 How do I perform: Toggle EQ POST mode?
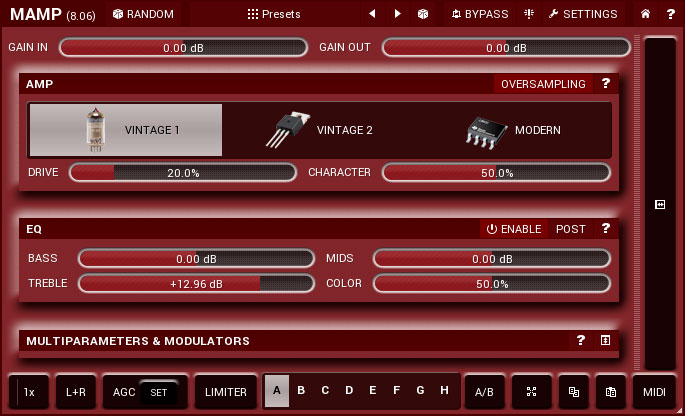pyautogui.click(x=571, y=229)
